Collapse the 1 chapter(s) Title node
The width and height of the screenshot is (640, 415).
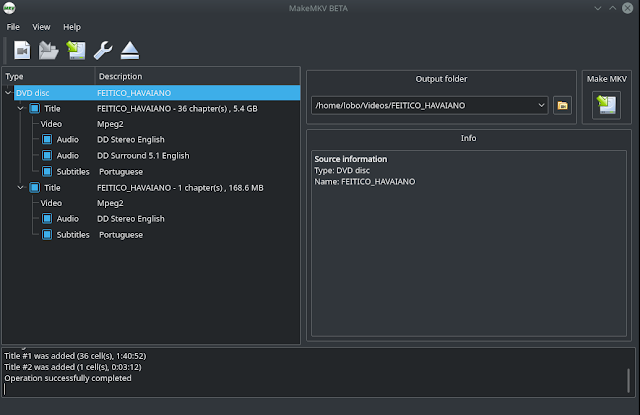pyautogui.click(x=20, y=187)
